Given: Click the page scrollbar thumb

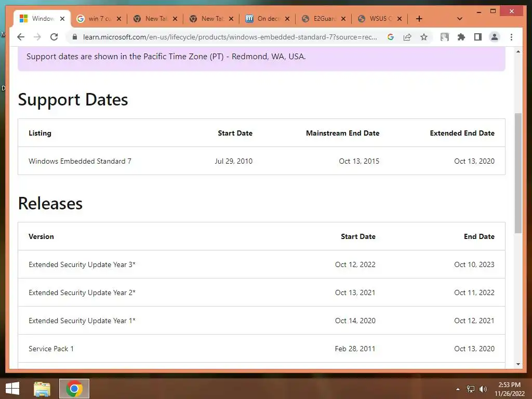Looking at the screenshot, I should click(x=518, y=173).
